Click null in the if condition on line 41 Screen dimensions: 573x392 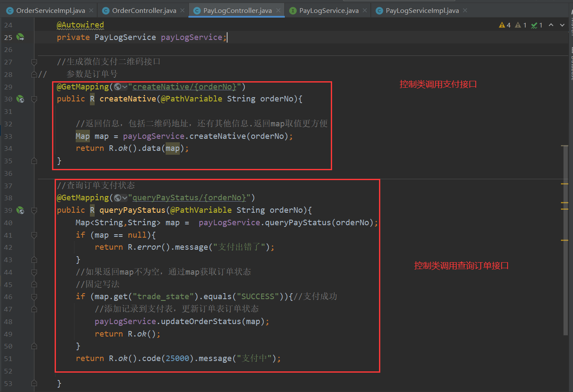[137, 235]
